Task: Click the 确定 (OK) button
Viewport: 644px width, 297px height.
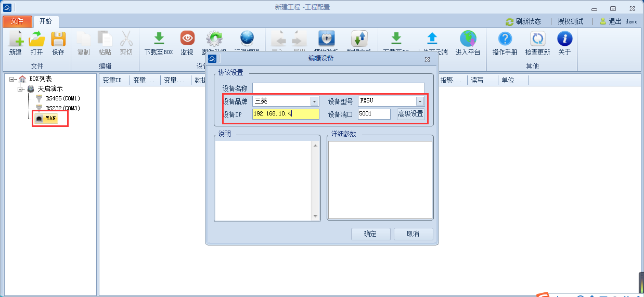Action: [370, 234]
